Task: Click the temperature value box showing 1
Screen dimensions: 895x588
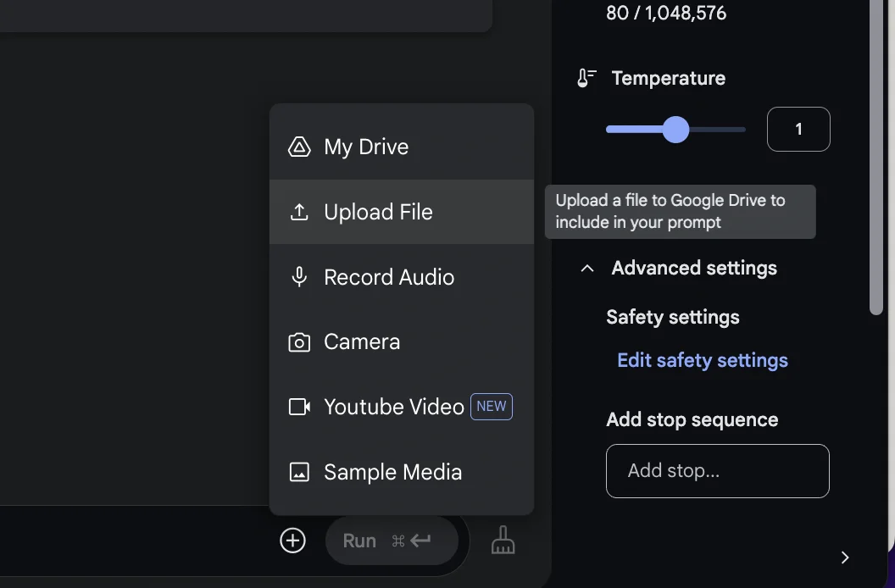Action: (x=798, y=129)
